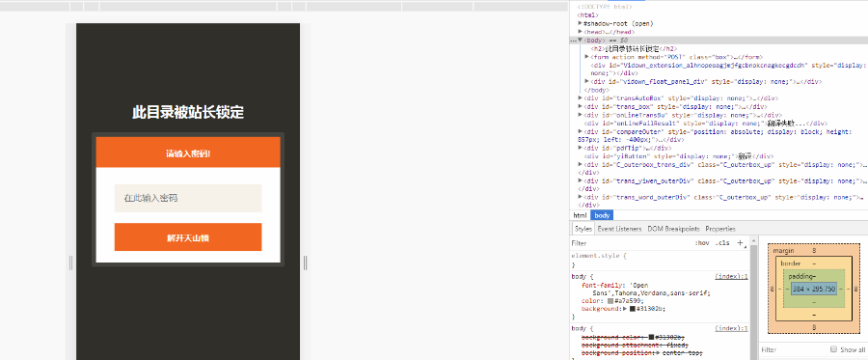
Task: Select the h2 此目录被站长锁定 element row
Action: [x=634, y=48]
